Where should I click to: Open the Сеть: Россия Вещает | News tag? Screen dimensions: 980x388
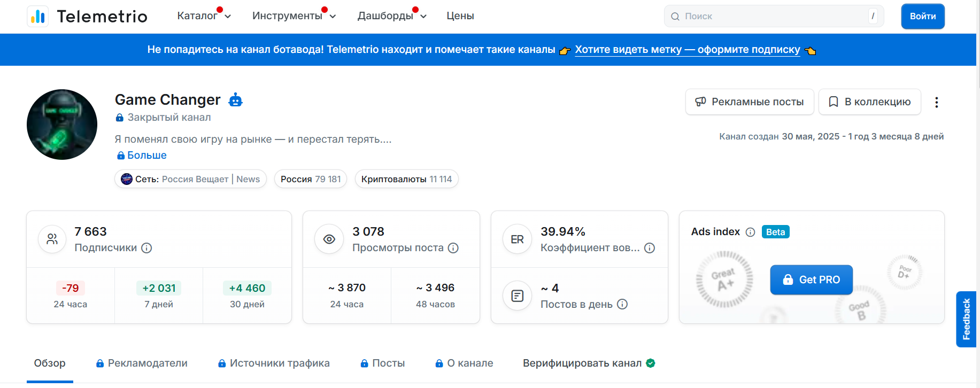[x=190, y=179]
